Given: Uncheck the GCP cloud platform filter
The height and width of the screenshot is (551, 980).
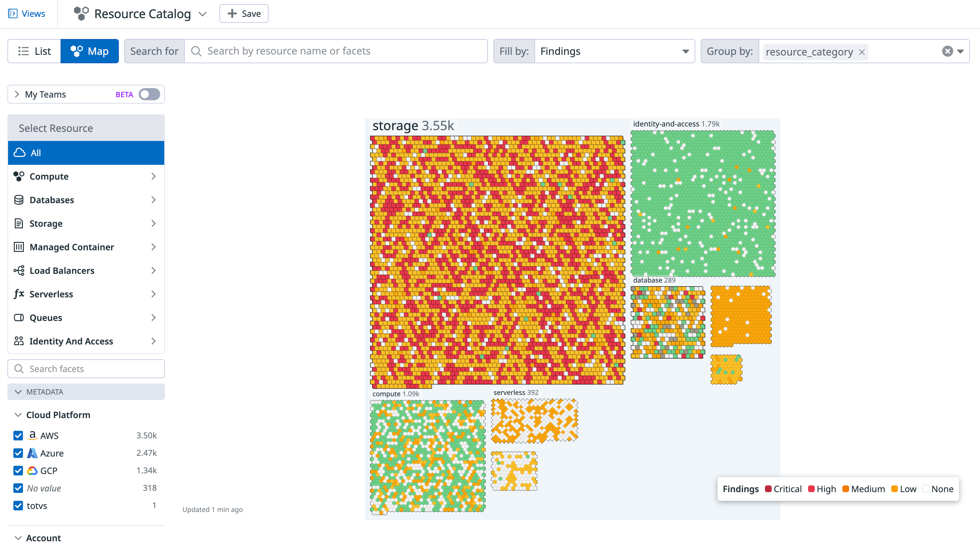Looking at the screenshot, I should tap(18, 470).
